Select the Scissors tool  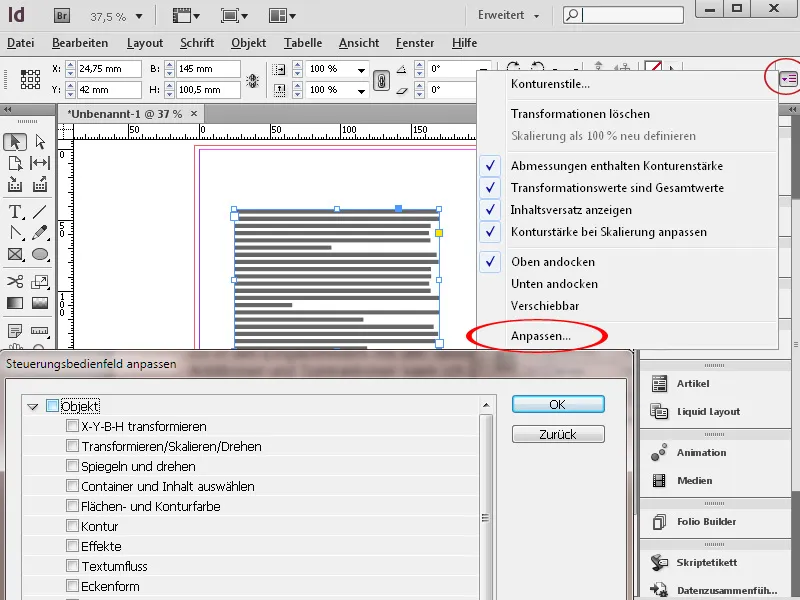[15, 282]
